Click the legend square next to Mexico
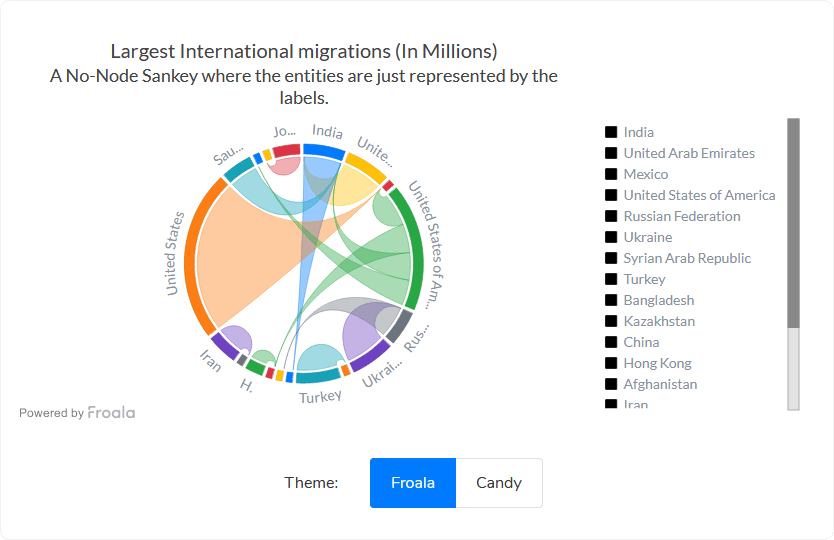This screenshot has width=834, height=540. tap(610, 174)
